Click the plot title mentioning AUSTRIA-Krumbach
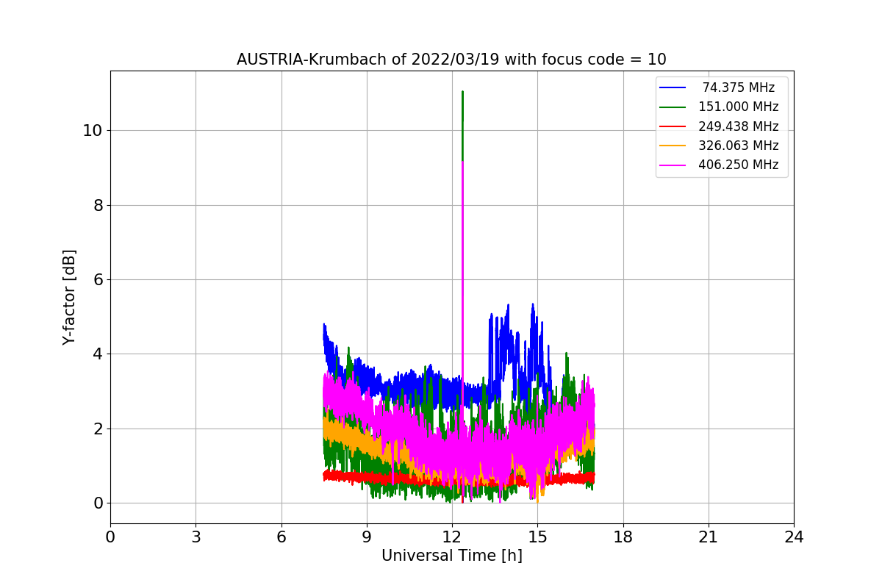 tap(451, 60)
